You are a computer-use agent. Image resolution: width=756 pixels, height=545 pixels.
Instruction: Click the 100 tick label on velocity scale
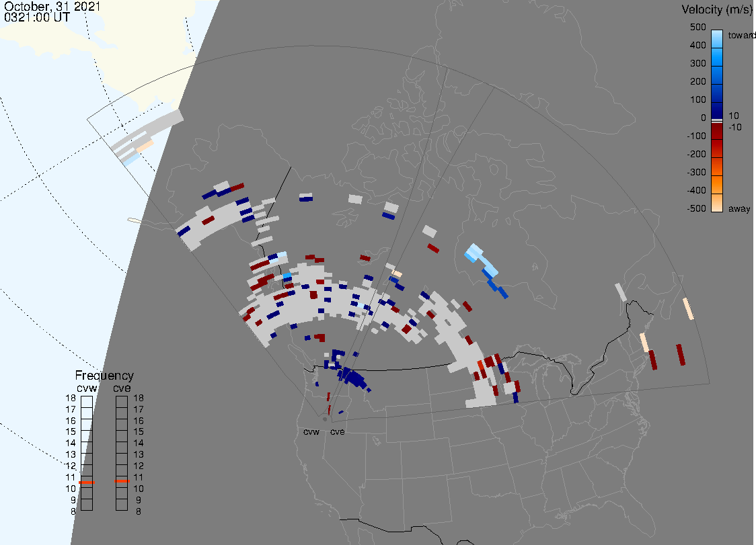697,99
